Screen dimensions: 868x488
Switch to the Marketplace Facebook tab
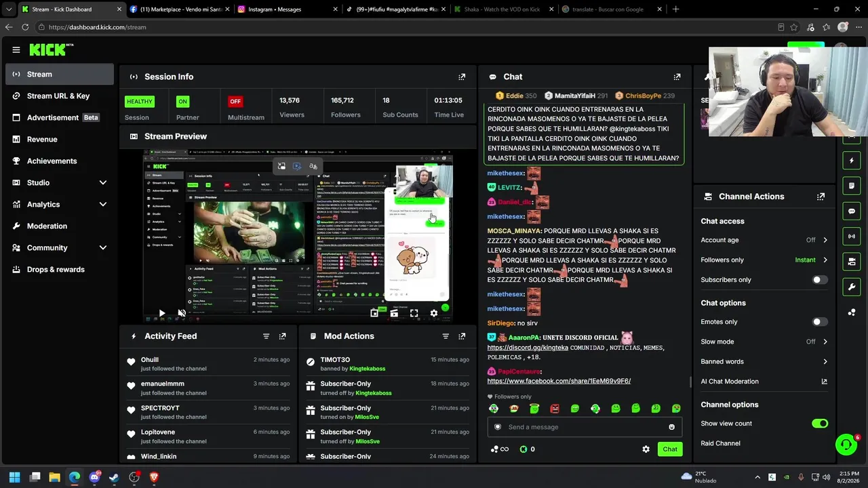[179, 9]
